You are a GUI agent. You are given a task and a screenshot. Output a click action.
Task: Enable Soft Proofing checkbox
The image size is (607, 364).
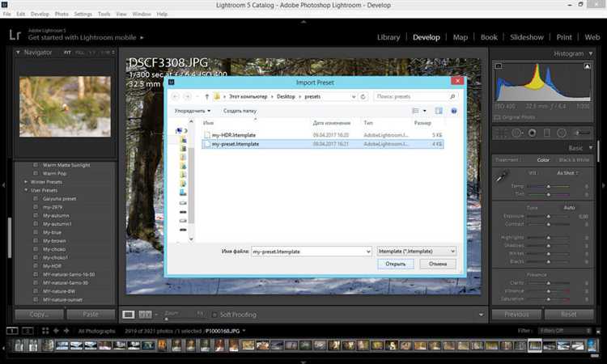pos(214,315)
